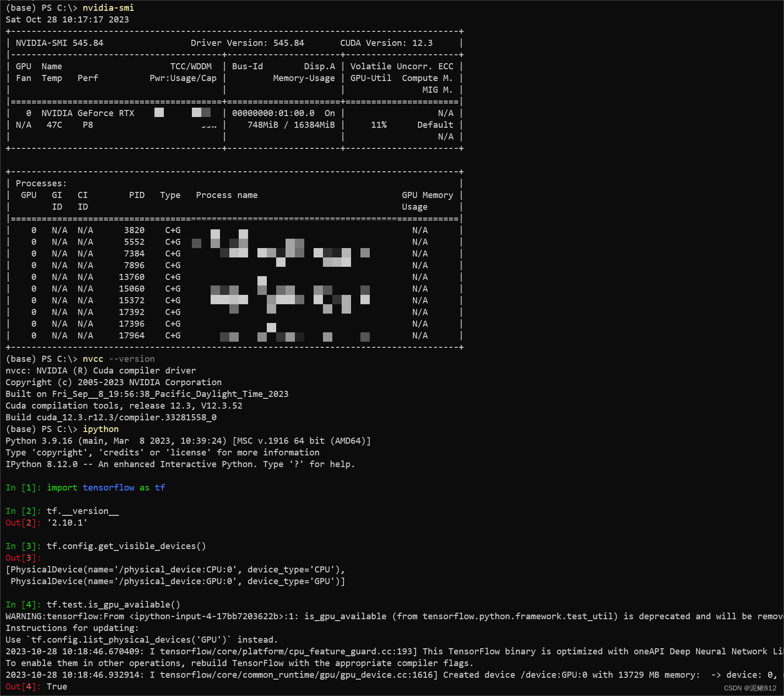
Task: Click the '11%' GPU utilization value
Action: 379,125
